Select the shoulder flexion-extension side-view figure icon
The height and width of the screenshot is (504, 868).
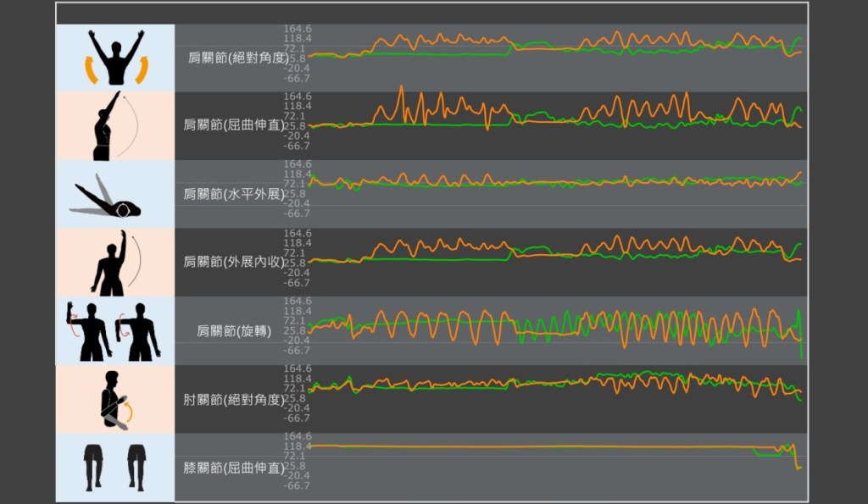[115, 125]
